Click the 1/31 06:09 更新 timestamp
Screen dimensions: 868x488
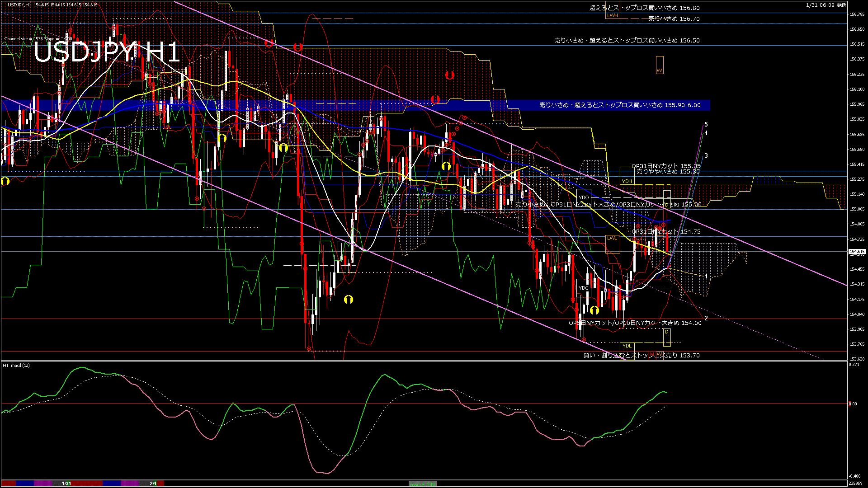(826, 5)
